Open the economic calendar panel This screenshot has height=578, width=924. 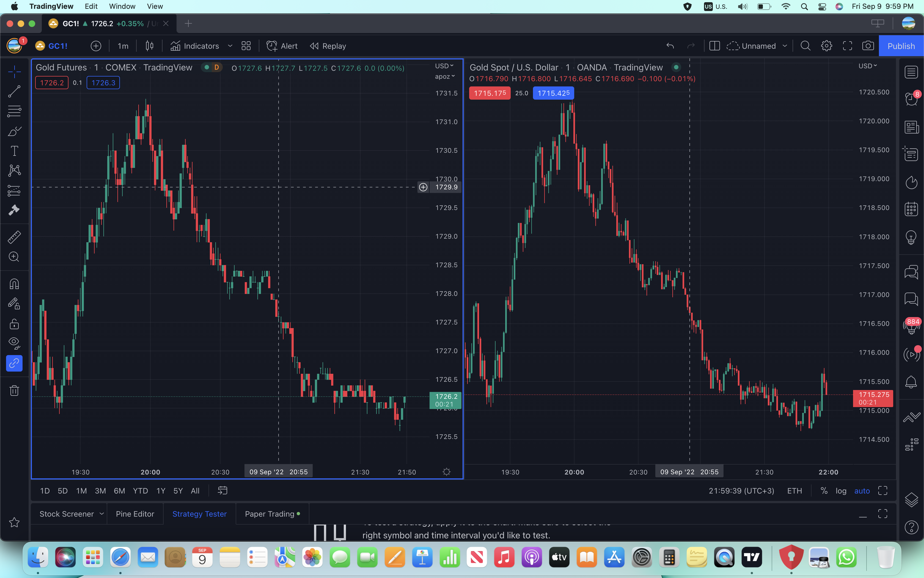[911, 209]
